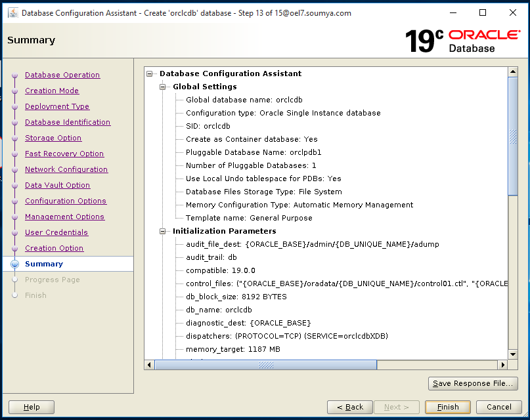The image size is (530, 420).
Task: Select 'compatible: 19.0.0' parameter row
Action: point(221,271)
